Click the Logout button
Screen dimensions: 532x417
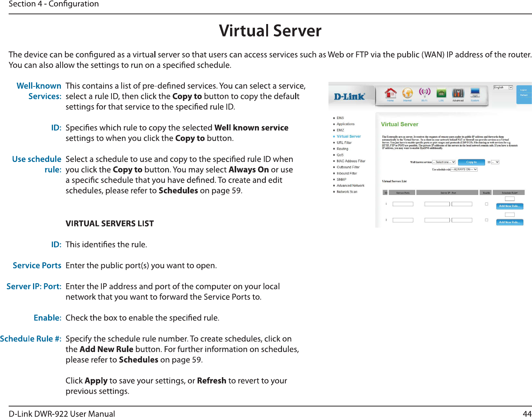(524, 90)
